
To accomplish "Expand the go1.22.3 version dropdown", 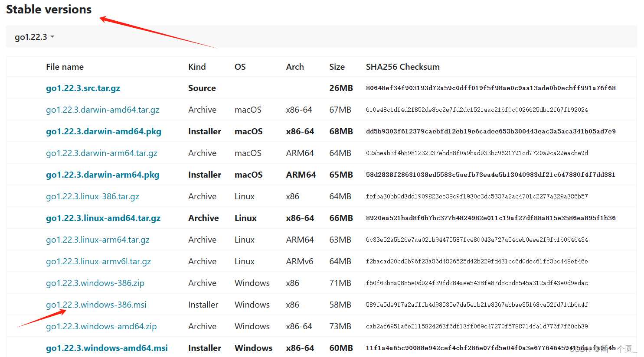I will tap(34, 37).
